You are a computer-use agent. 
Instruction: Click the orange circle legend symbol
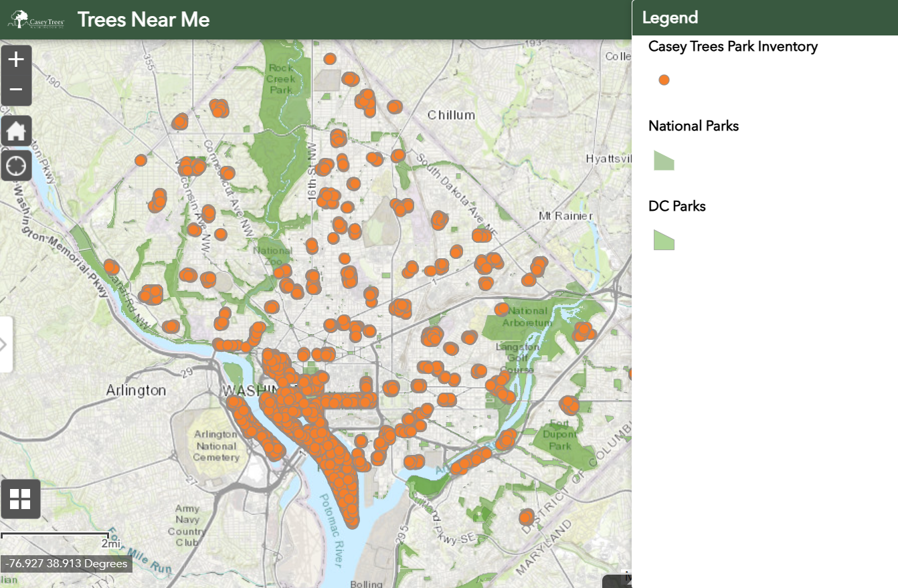click(x=664, y=80)
